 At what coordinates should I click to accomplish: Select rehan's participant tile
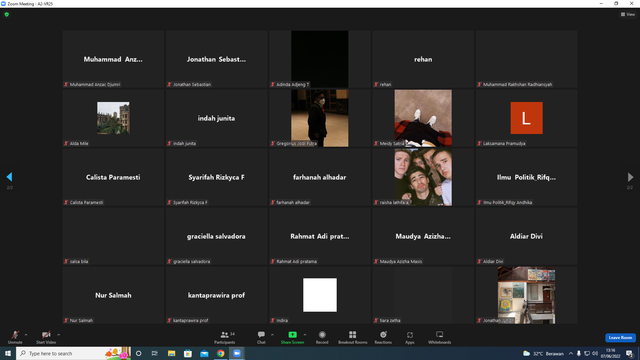(x=423, y=59)
